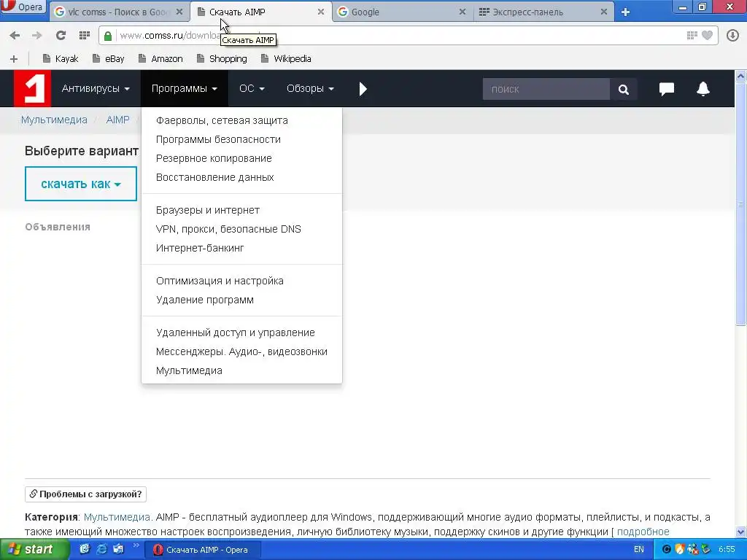The height and width of the screenshot is (560, 747).
Task: Open the downloads arrow icon
Action: (x=732, y=35)
